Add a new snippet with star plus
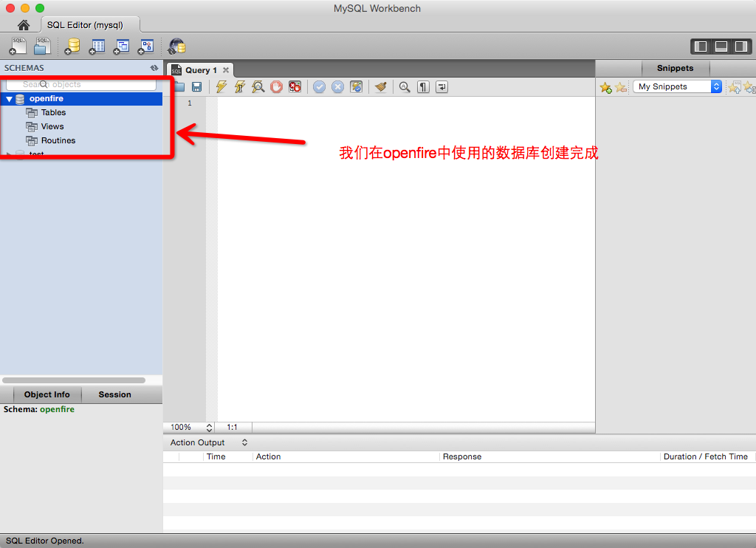 click(x=605, y=87)
